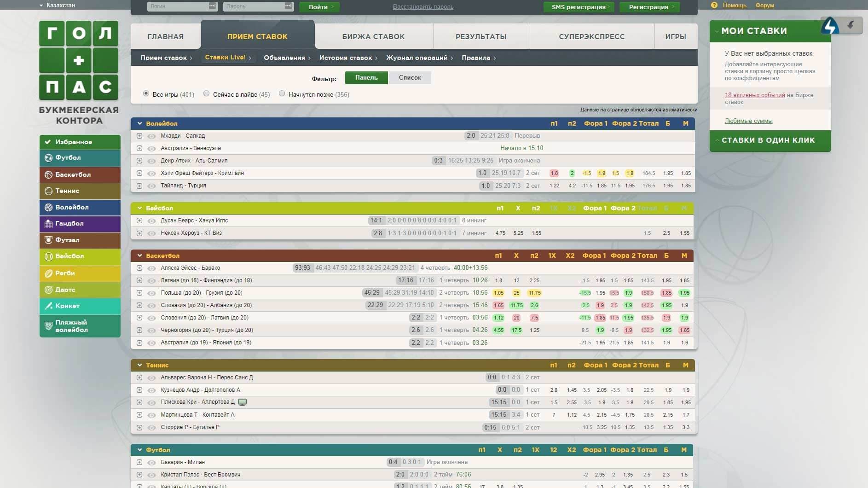
Task: Click the Логин input field
Action: click(182, 6)
